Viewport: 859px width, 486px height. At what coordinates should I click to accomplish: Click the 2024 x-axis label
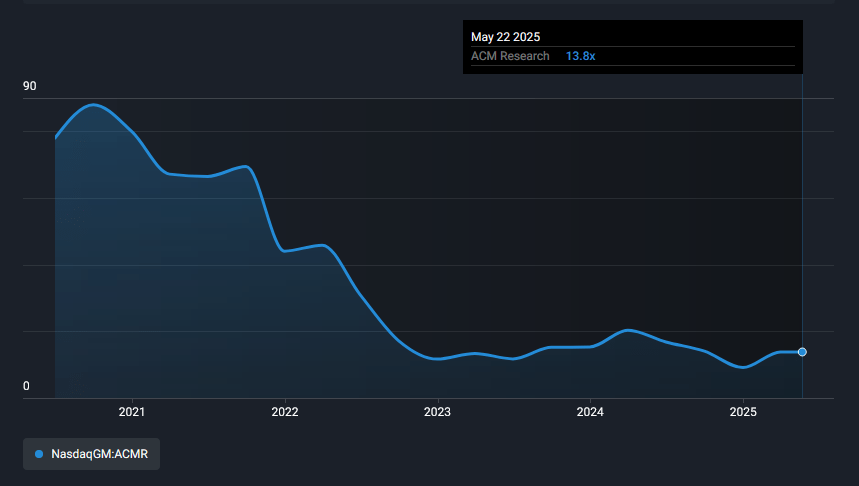[x=590, y=412]
